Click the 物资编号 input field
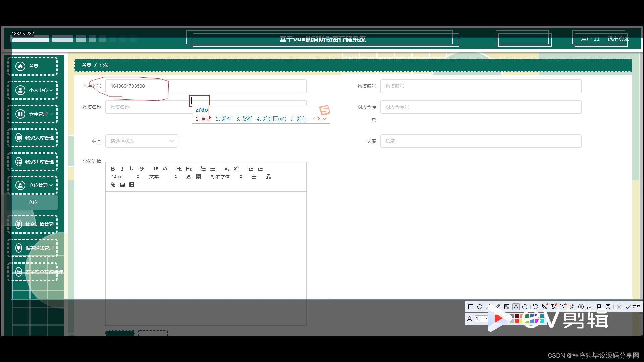 [480, 86]
